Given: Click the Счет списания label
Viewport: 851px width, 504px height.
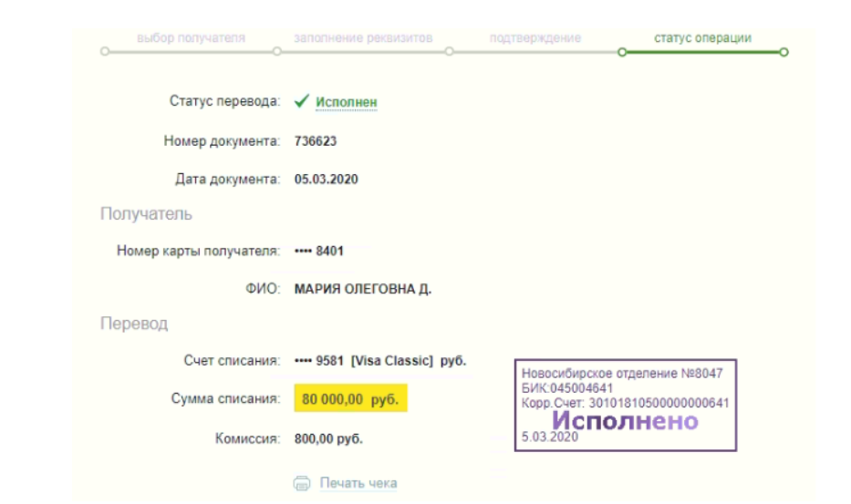Looking at the screenshot, I should click(232, 361).
